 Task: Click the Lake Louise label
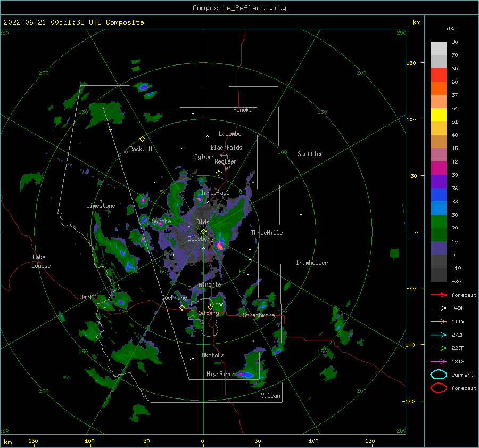[41, 262]
